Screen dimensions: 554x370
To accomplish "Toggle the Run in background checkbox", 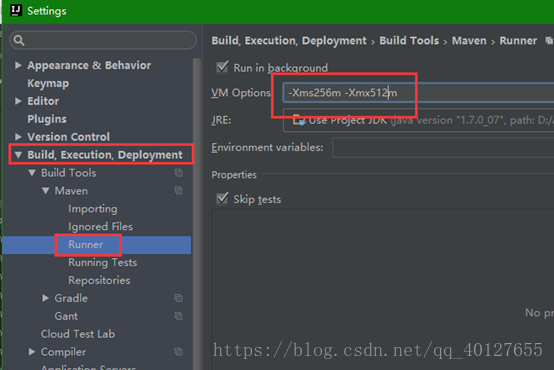I will 222,67.
